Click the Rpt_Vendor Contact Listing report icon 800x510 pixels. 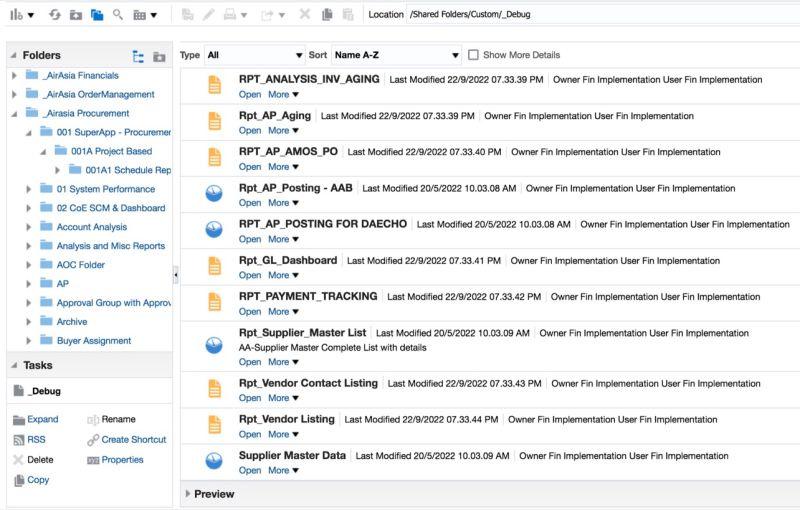(x=214, y=389)
